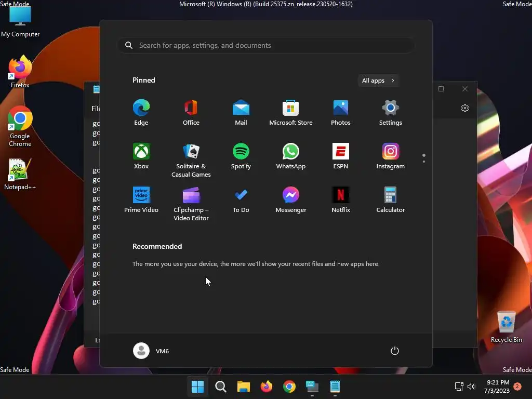532x399 pixels.
Task: Launch the Photos app
Action: pos(341,113)
